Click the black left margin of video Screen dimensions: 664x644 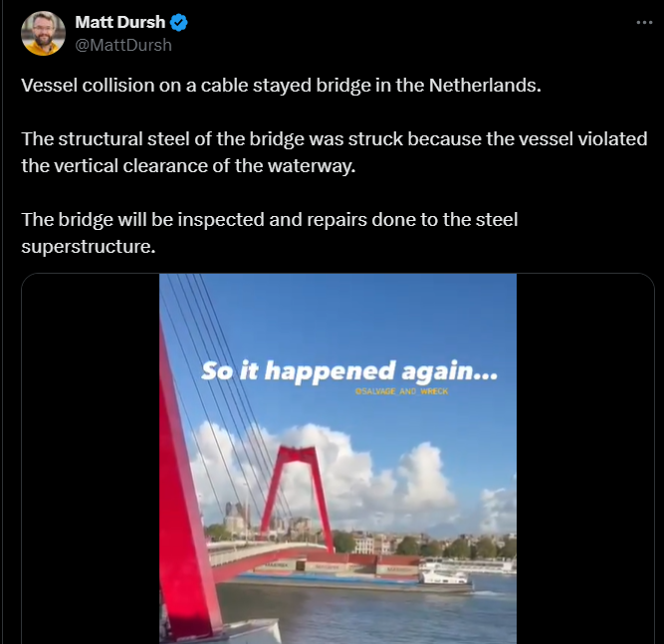click(x=91, y=459)
